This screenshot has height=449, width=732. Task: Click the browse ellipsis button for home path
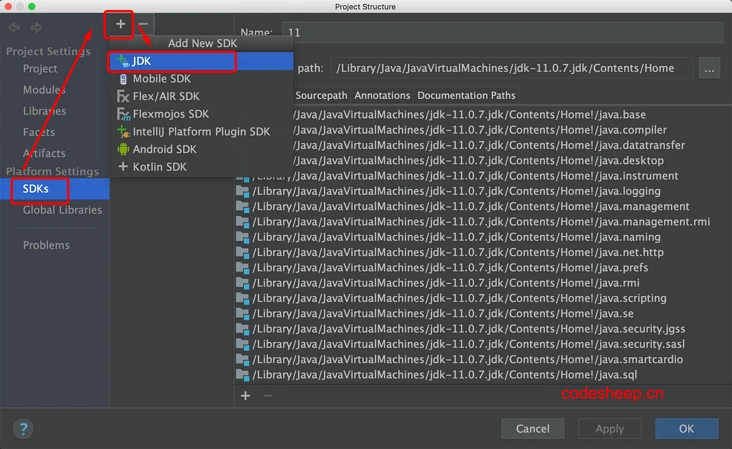click(709, 68)
